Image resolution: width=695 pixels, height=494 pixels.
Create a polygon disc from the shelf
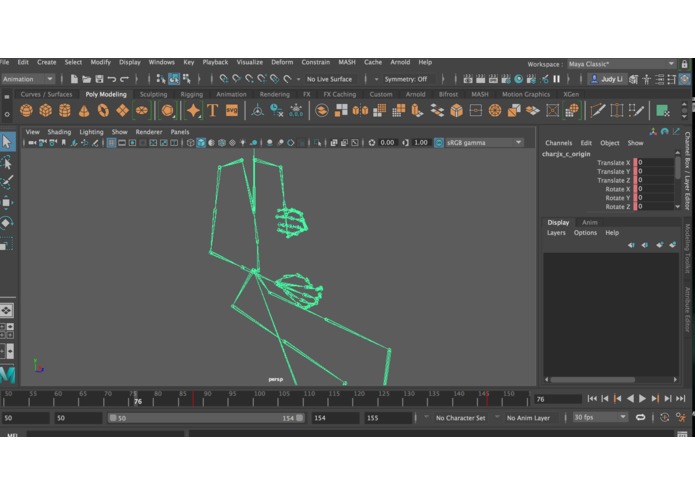142,110
